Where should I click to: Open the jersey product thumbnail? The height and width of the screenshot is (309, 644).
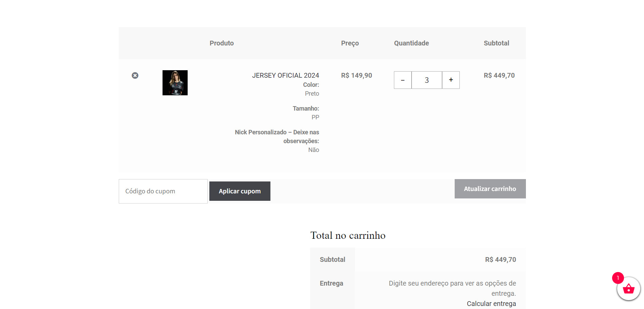(175, 83)
